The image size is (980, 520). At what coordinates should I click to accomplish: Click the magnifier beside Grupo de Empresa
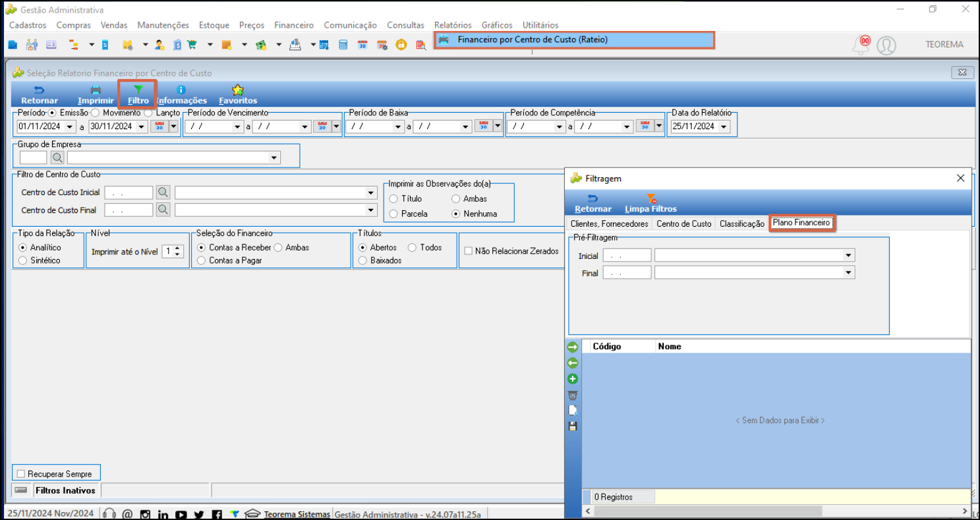[57, 158]
